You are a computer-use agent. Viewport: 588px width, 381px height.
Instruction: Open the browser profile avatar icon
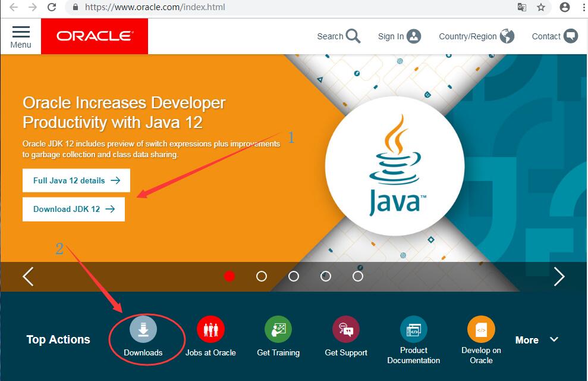point(564,7)
